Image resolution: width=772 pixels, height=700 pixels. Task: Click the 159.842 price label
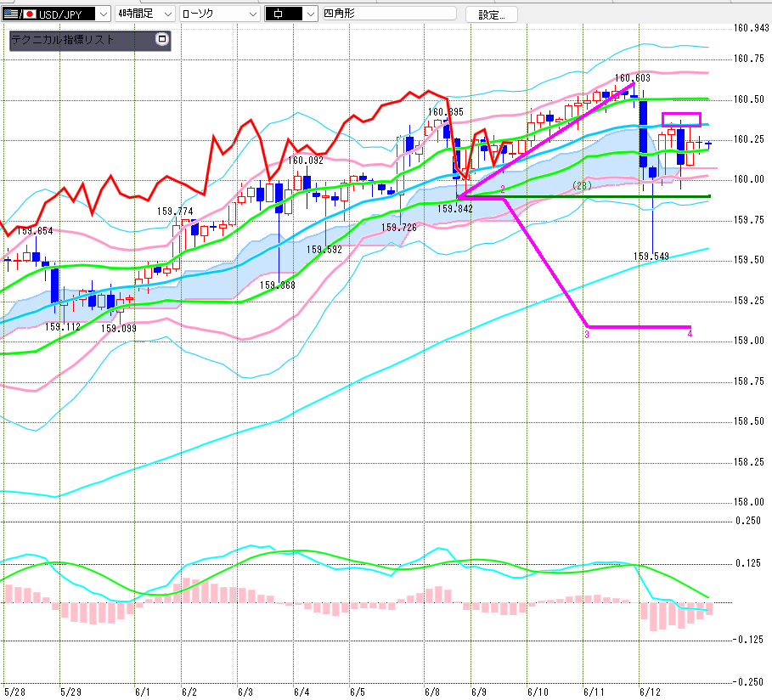(x=455, y=209)
